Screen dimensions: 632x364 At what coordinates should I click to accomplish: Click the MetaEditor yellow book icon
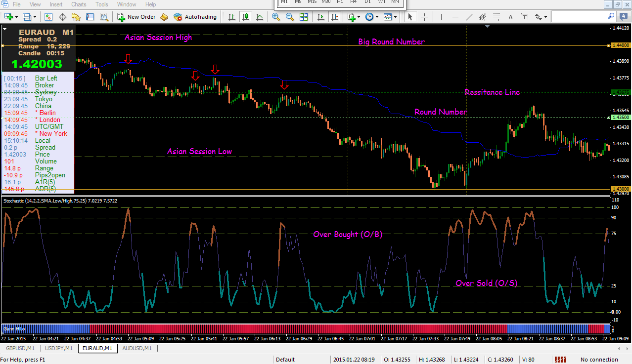tap(164, 17)
